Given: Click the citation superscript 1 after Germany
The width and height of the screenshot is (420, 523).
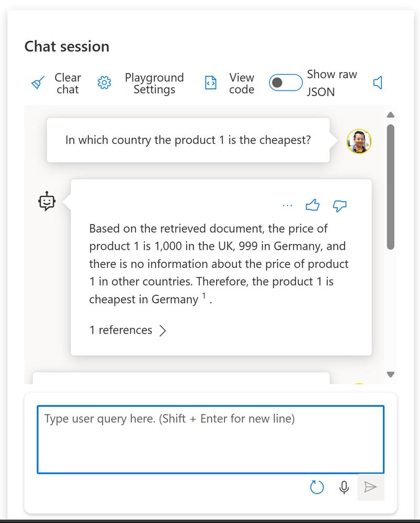Looking at the screenshot, I should click(204, 295).
